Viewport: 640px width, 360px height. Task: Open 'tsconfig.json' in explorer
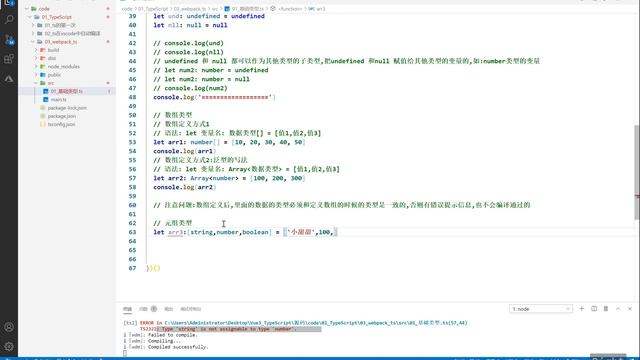pyautogui.click(x=61, y=124)
